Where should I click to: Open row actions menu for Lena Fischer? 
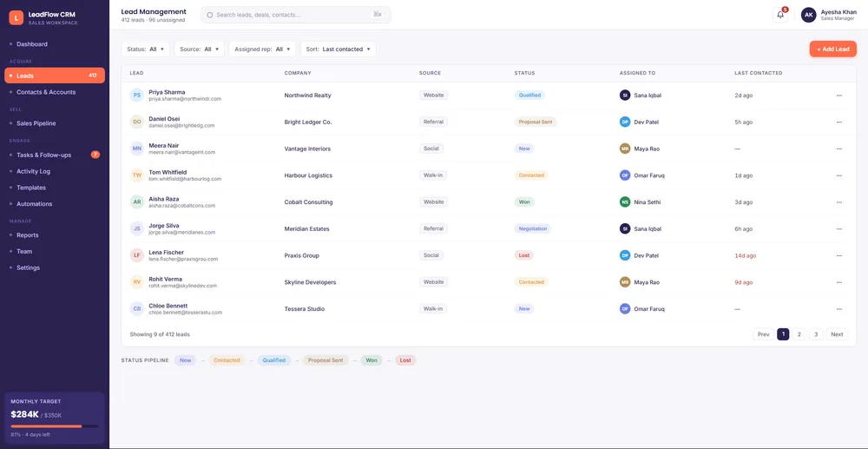[x=838, y=255]
